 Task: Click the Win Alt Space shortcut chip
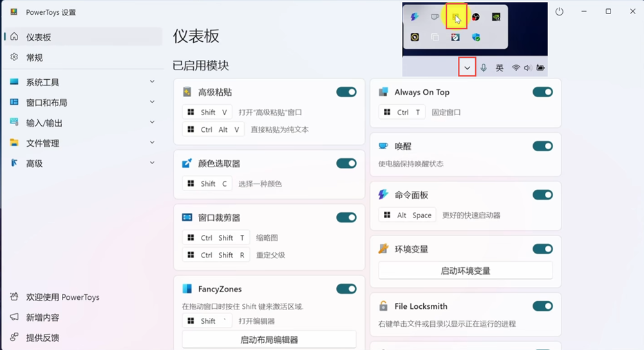click(407, 215)
